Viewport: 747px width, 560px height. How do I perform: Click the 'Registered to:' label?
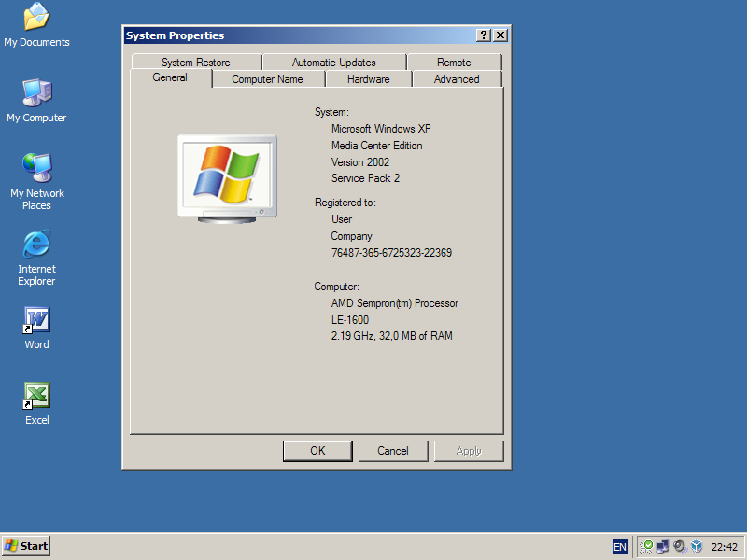(345, 203)
